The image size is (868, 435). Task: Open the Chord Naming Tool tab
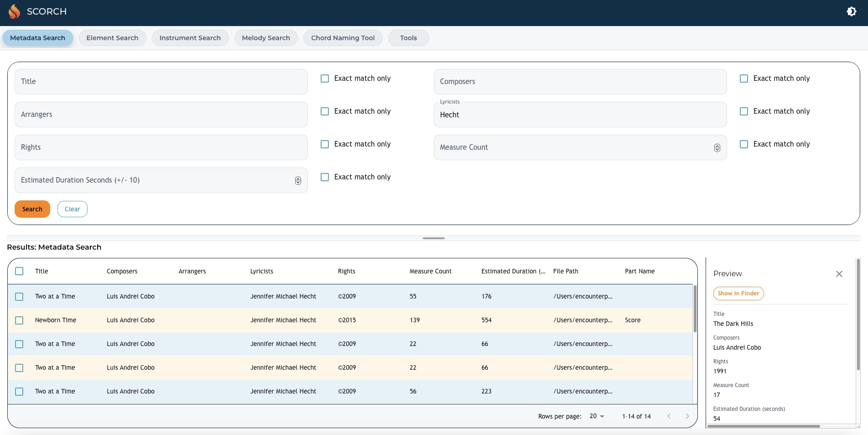tap(343, 38)
